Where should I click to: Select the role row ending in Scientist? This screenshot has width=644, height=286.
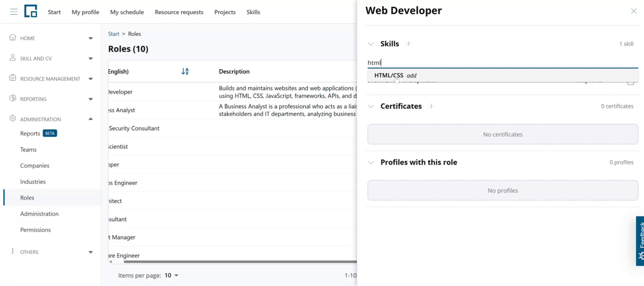(232, 147)
